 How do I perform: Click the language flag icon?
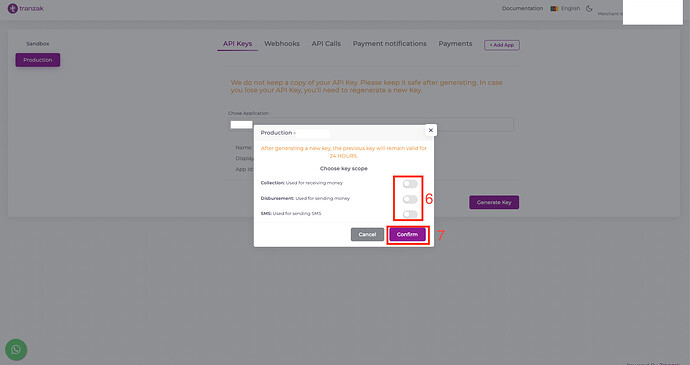554,8
